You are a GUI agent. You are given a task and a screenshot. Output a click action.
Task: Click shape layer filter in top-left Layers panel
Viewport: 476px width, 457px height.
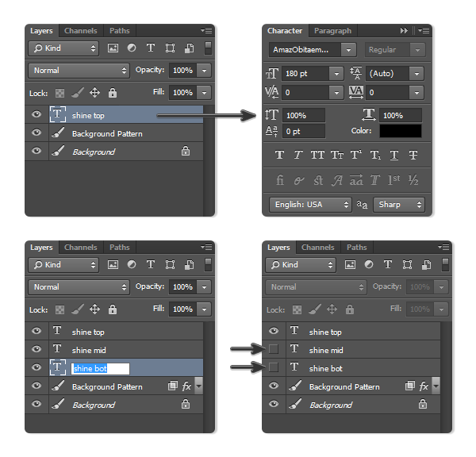click(170, 48)
